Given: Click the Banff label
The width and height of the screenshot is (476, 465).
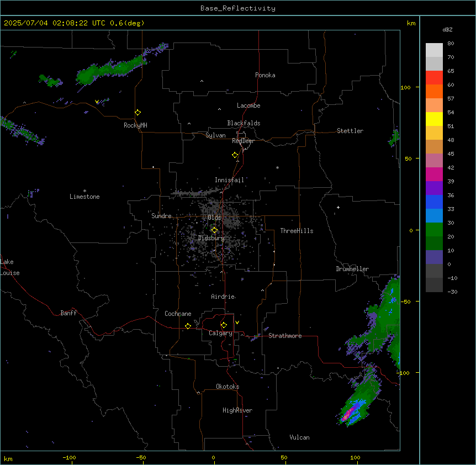Looking at the screenshot, I should tap(68, 313).
